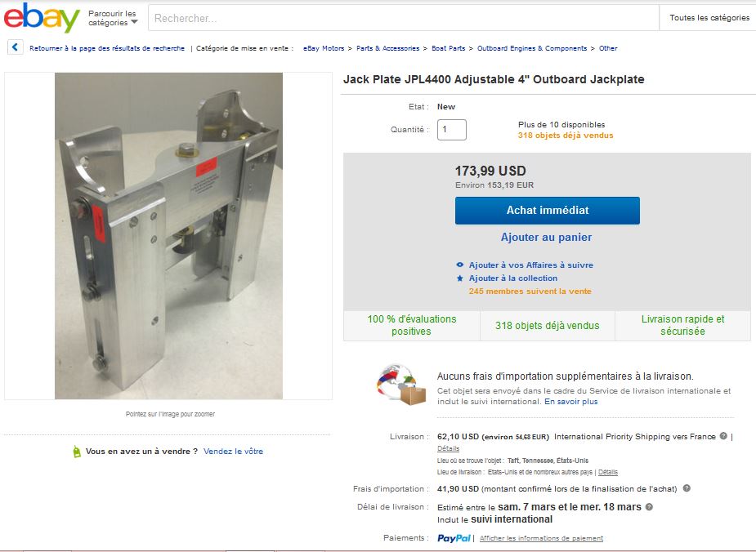Focus the Rechercher search field
The height and width of the screenshot is (552, 756).
404,18
